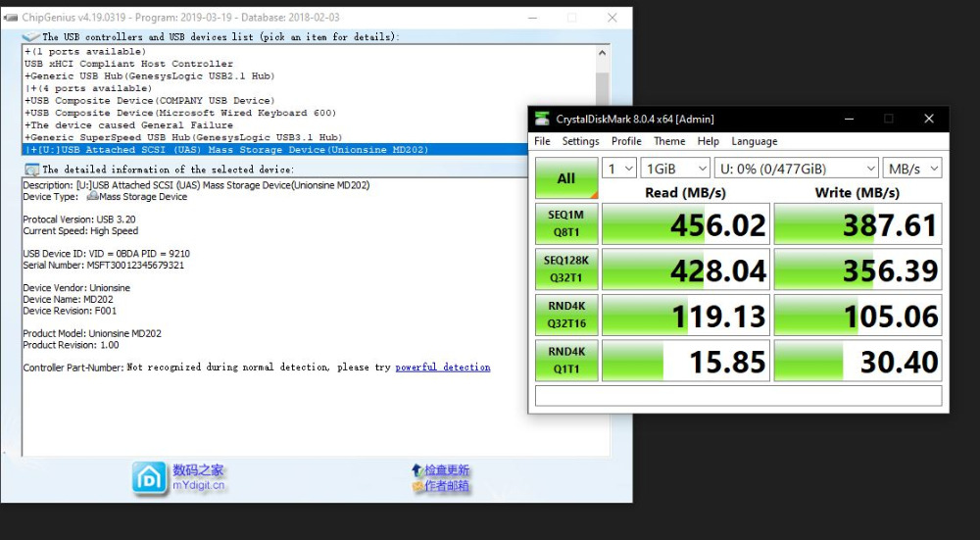Click the CrystalDiskMark title bar app icon
This screenshot has width=980, height=540.
(x=542, y=119)
